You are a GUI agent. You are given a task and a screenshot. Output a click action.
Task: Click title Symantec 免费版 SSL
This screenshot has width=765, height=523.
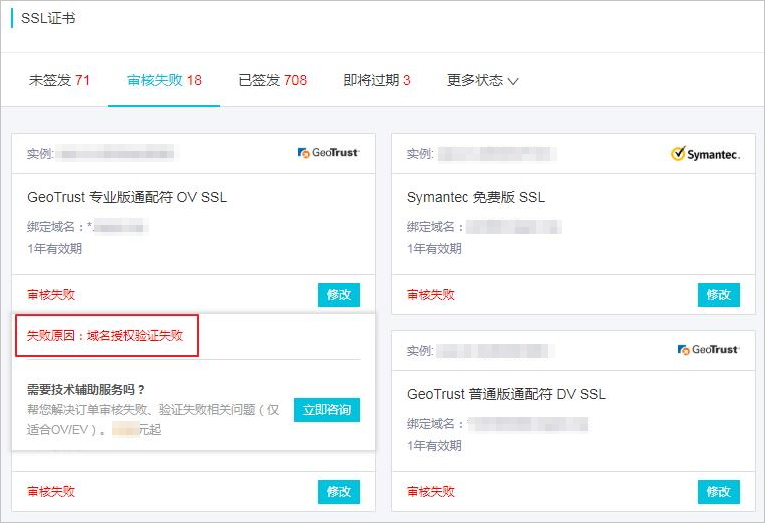coord(476,197)
